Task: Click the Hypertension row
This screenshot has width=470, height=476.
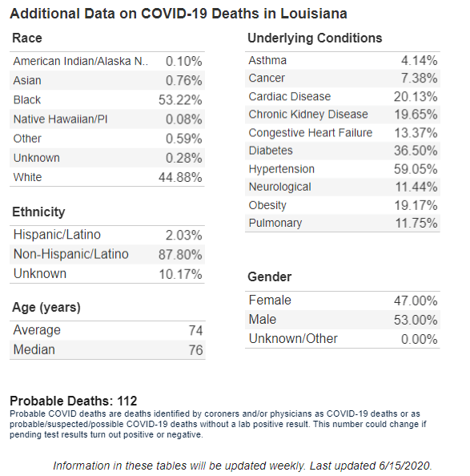Action: click(343, 169)
